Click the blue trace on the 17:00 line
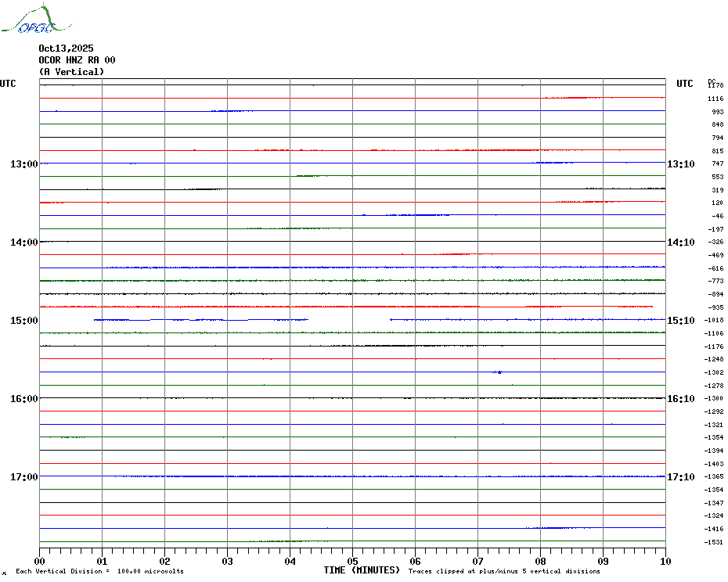Viewport: 728px width, 582px height. click(x=313, y=476)
